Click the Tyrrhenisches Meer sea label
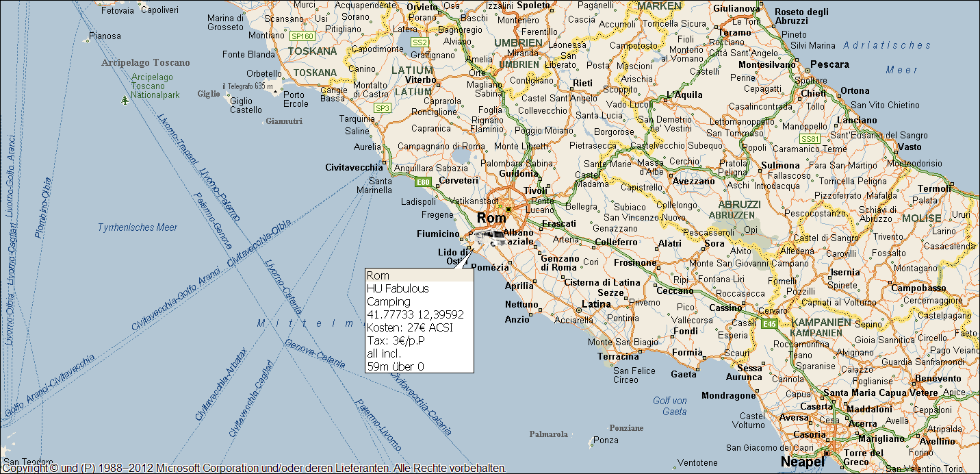980x474 pixels. [137, 227]
